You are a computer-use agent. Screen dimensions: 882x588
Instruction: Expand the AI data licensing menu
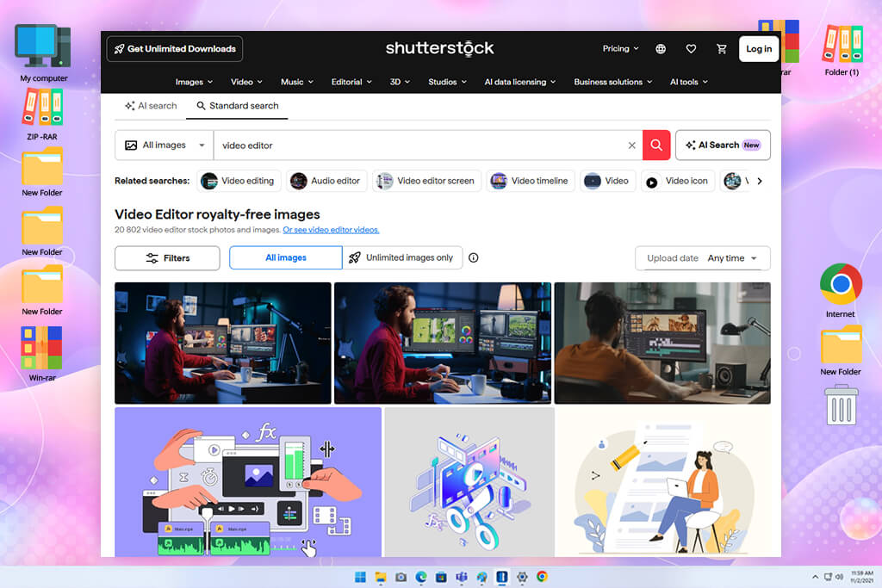[x=520, y=82]
